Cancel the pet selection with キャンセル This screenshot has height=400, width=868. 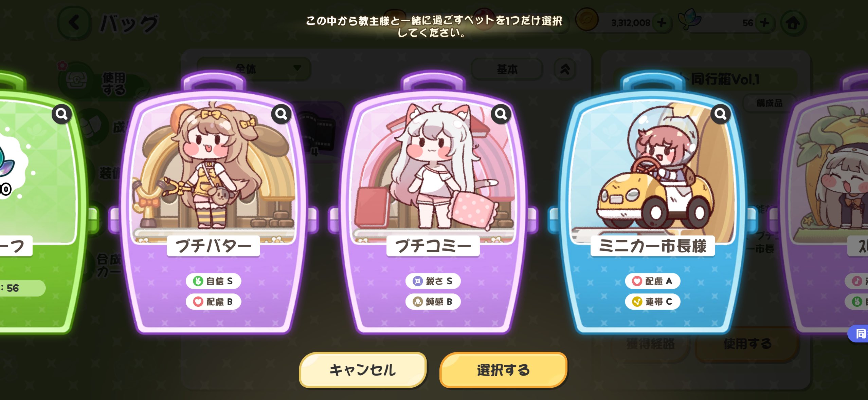tap(363, 370)
